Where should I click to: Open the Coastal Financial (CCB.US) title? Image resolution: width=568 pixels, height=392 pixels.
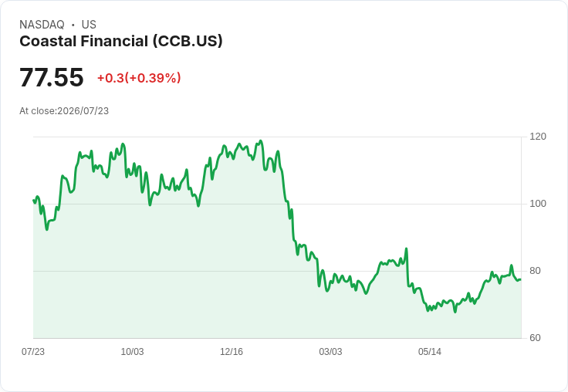coord(121,42)
